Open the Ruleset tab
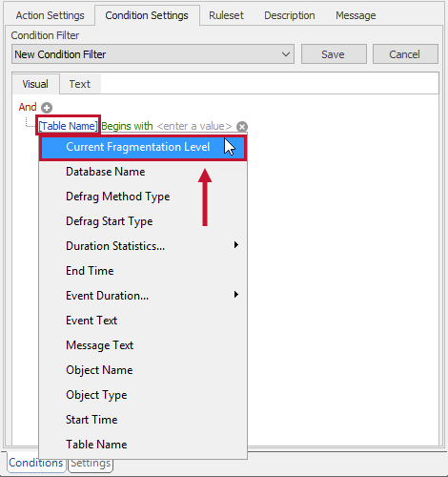Image resolution: width=448 pixels, height=477 pixels. pyautogui.click(x=226, y=15)
